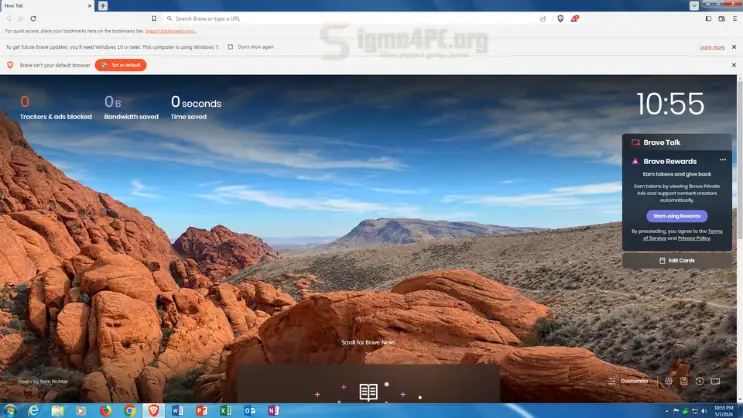Screen dimensions: 743x418
Task: Close the New Tab tab
Action: [x=90, y=6]
